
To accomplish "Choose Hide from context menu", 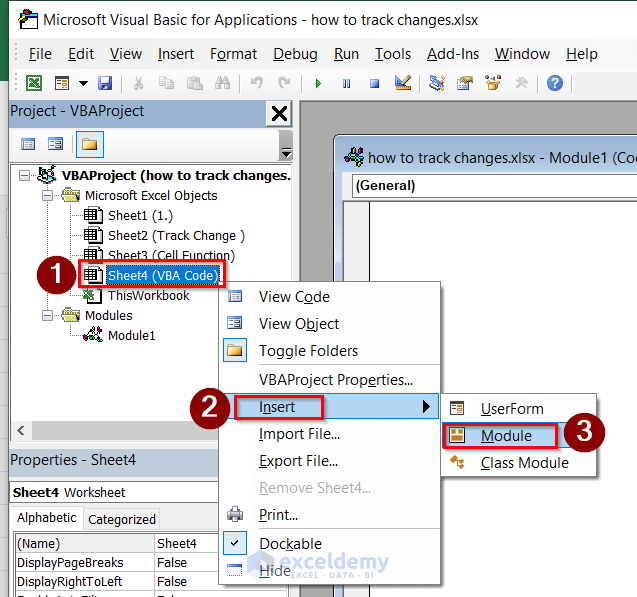I will 330,570.
